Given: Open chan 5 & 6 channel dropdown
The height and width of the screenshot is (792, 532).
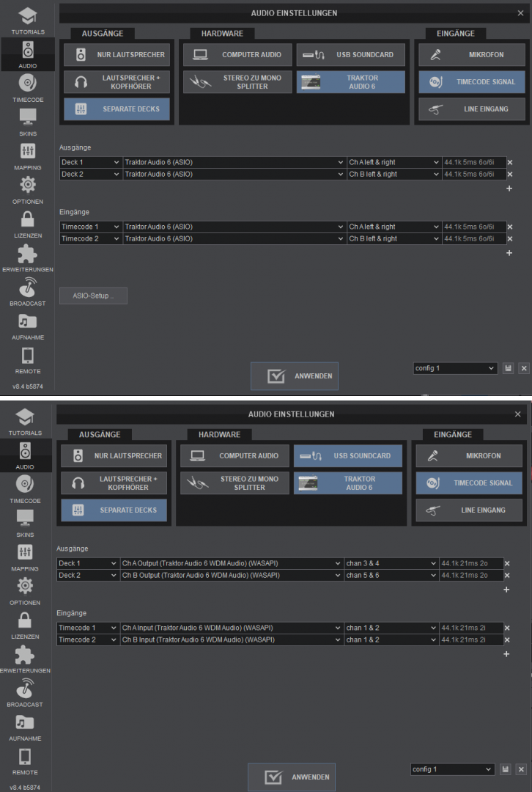Looking at the screenshot, I should (391, 576).
